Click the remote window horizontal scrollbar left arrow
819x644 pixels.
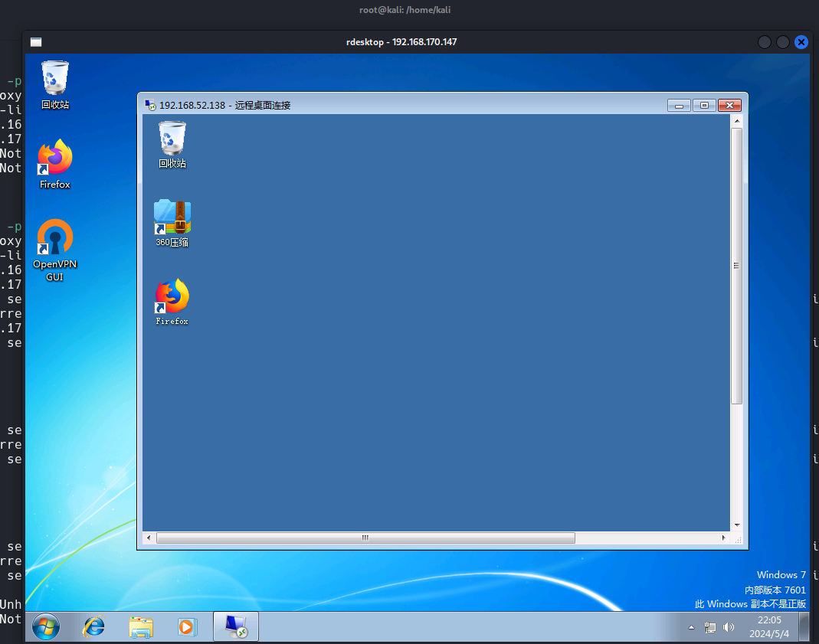click(149, 538)
